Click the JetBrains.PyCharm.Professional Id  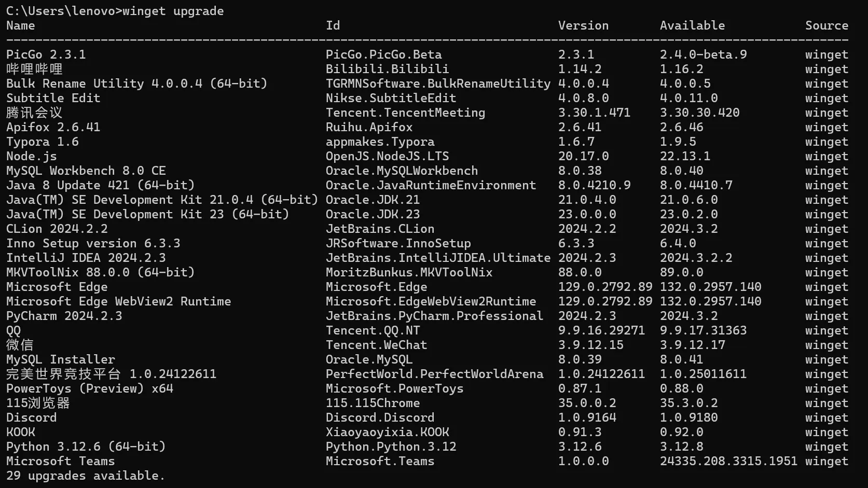click(x=434, y=316)
